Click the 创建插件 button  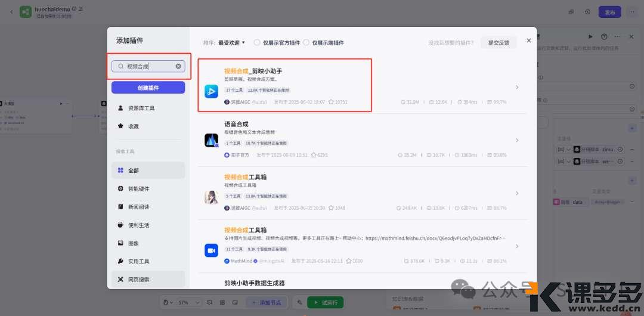tap(148, 88)
